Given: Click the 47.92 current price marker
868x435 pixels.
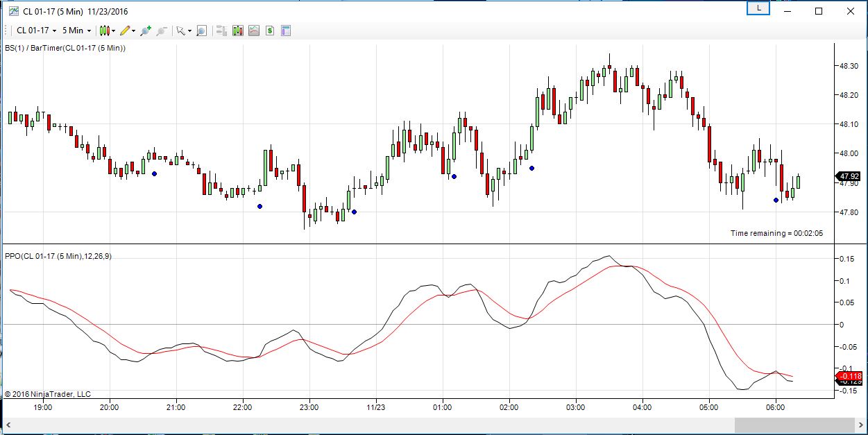Looking at the screenshot, I should tap(849, 176).
